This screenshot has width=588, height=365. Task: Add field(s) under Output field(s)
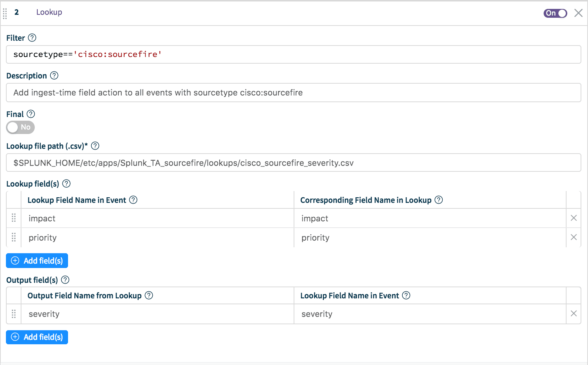(37, 337)
